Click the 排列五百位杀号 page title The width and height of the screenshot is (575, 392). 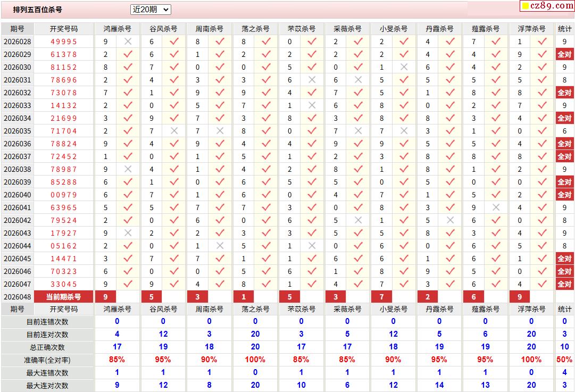[x=37, y=10]
